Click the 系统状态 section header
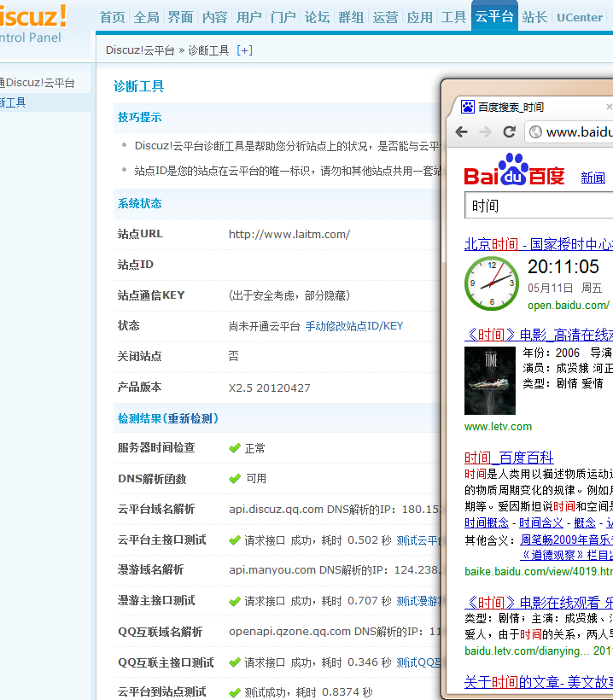Screen dimensions: 613x700 coord(139,203)
